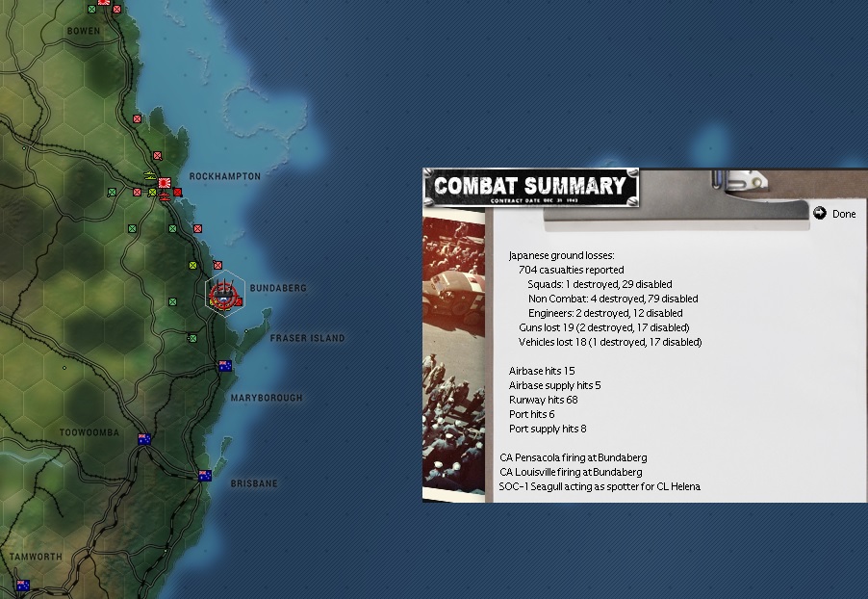Click the 'Vehicles lost 18' line
This screenshot has height=599, width=868.
pyautogui.click(x=610, y=342)
